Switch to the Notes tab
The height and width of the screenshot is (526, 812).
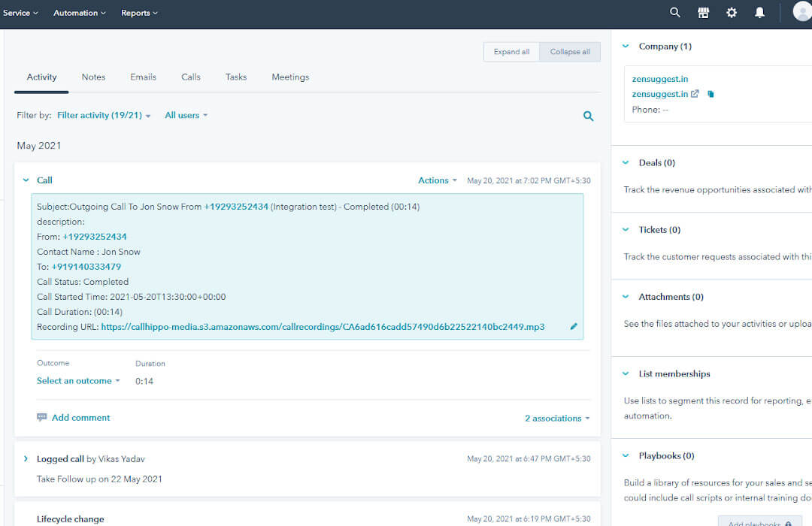[93, 77]
